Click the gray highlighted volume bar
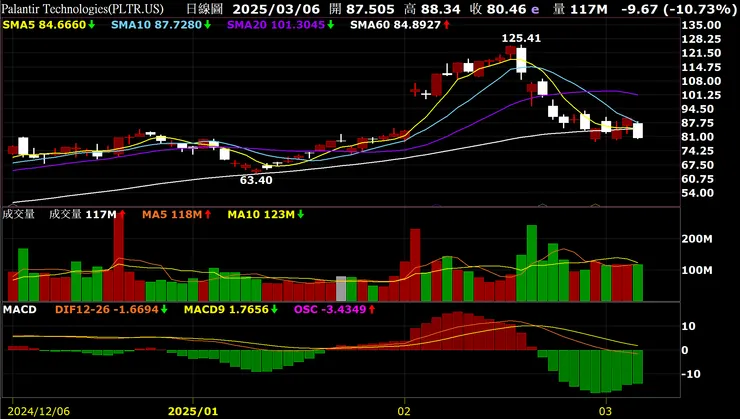The height and width of the screenshot is (419, 740). click(341, 288)
